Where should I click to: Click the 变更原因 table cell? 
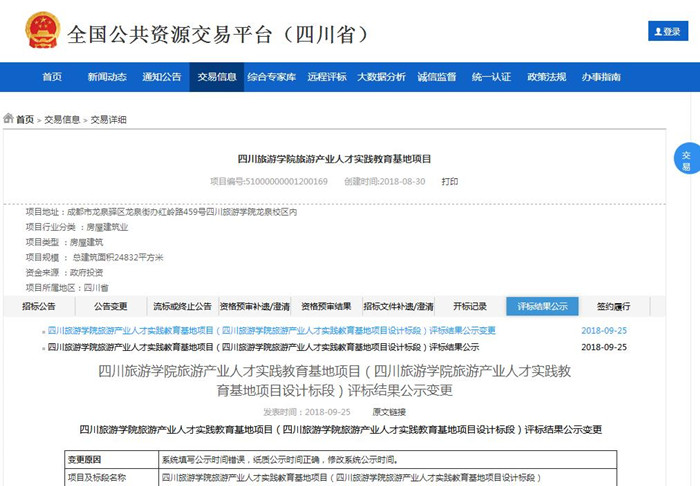tap(112, 459)
